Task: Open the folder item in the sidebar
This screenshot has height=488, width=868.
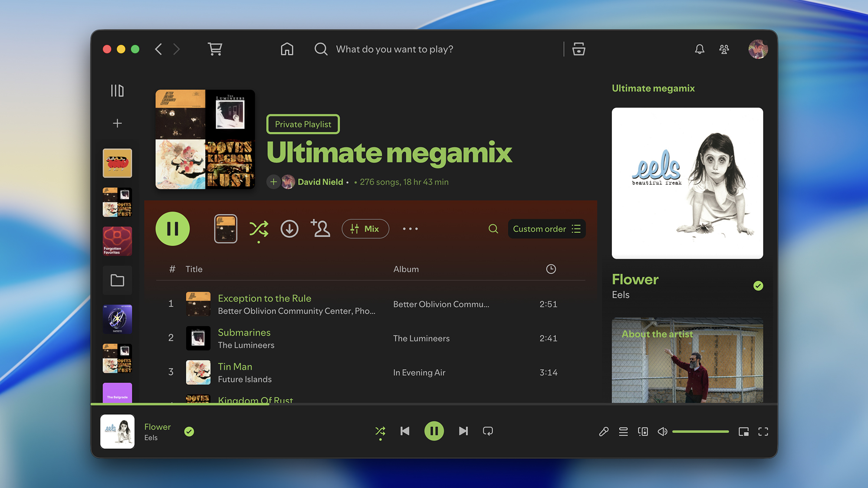Action: tap(117, 280)
